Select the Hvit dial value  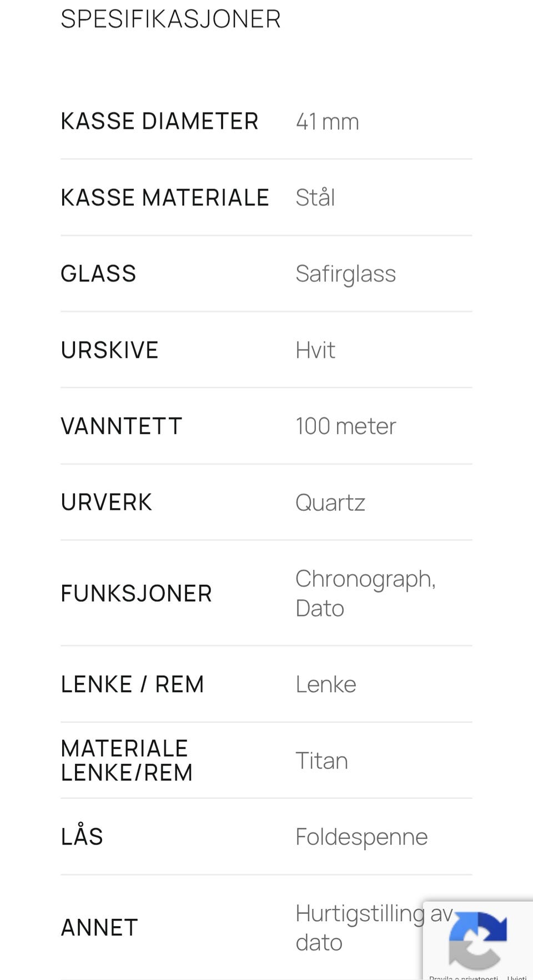tap(315, 350)
